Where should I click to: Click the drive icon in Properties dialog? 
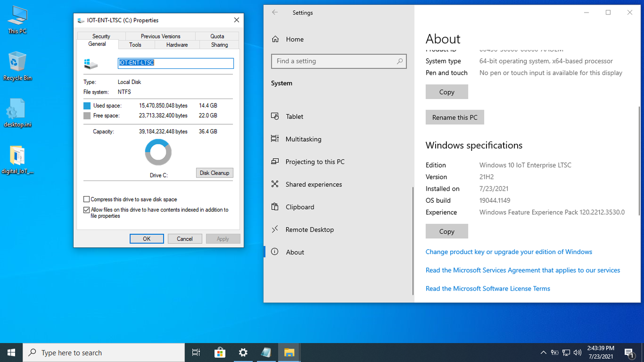tap(91, 64)
